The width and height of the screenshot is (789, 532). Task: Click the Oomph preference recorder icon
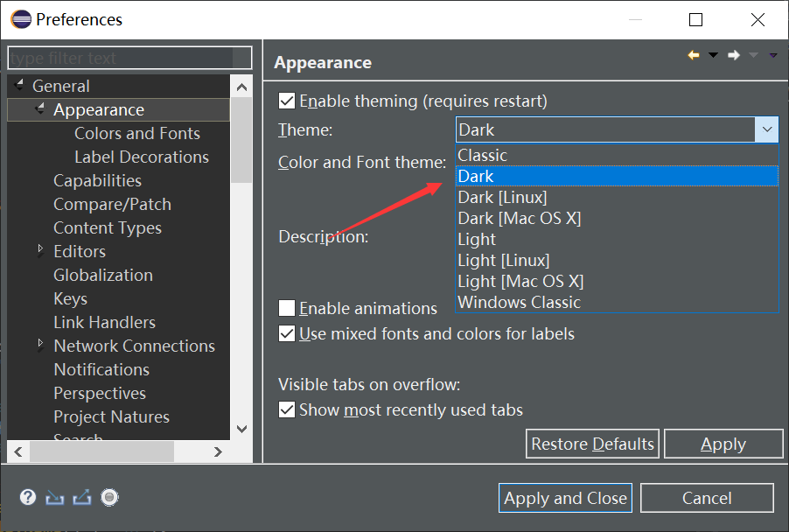tap(109, 497)
